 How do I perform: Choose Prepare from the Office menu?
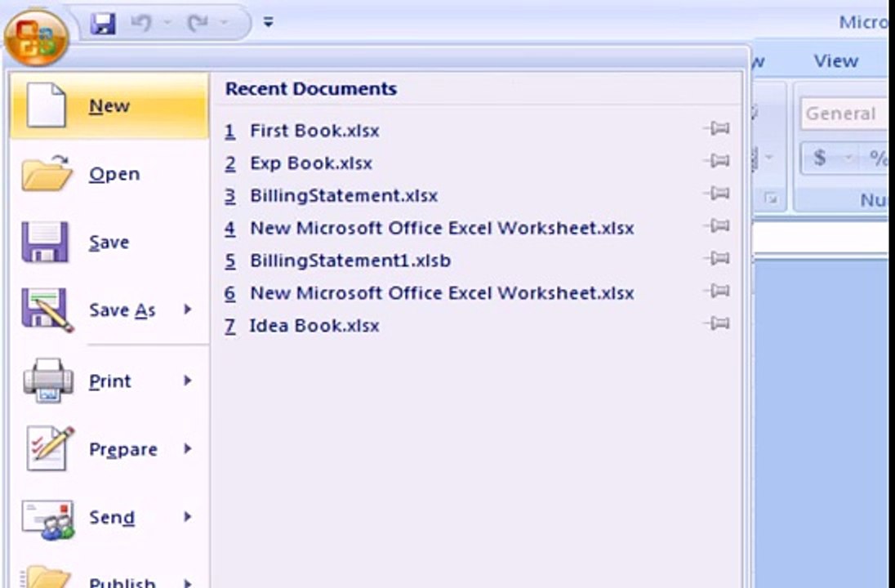(x=109, y=448)
